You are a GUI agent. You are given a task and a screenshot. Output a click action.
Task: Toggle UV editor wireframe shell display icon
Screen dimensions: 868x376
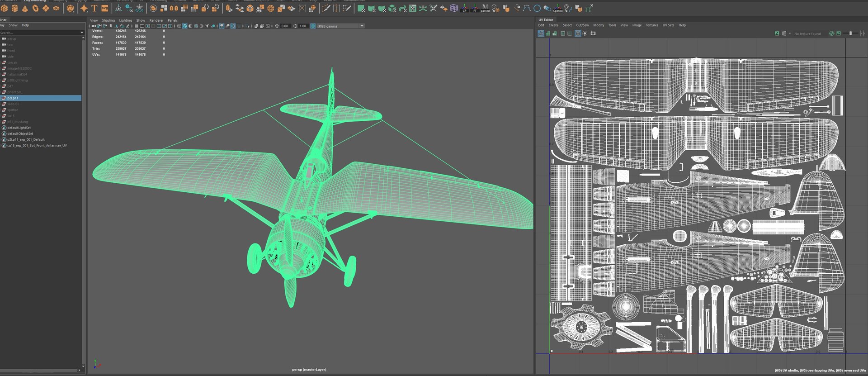point(541,33)
